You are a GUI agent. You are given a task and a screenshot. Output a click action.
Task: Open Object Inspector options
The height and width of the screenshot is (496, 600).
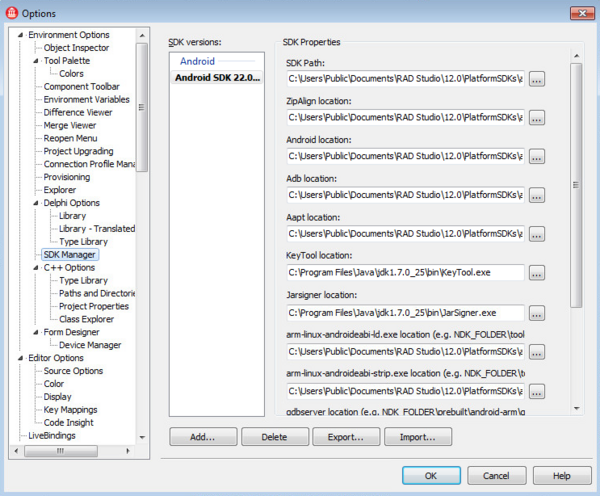tap(76, 48)
